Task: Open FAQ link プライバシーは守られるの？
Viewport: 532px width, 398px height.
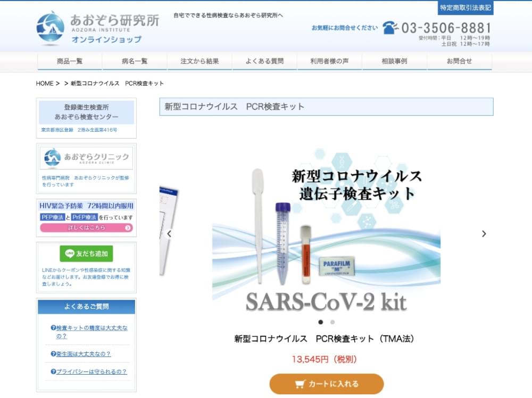Action: point(88,371)
